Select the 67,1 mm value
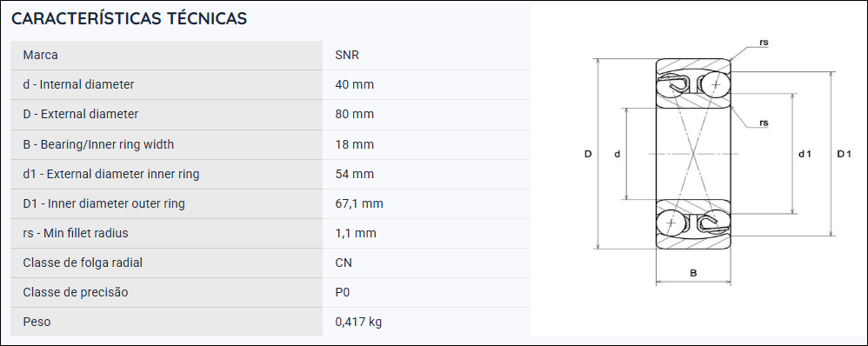Image resolution: width=868 pixels, height=346 pixels. tap(358, 203)
